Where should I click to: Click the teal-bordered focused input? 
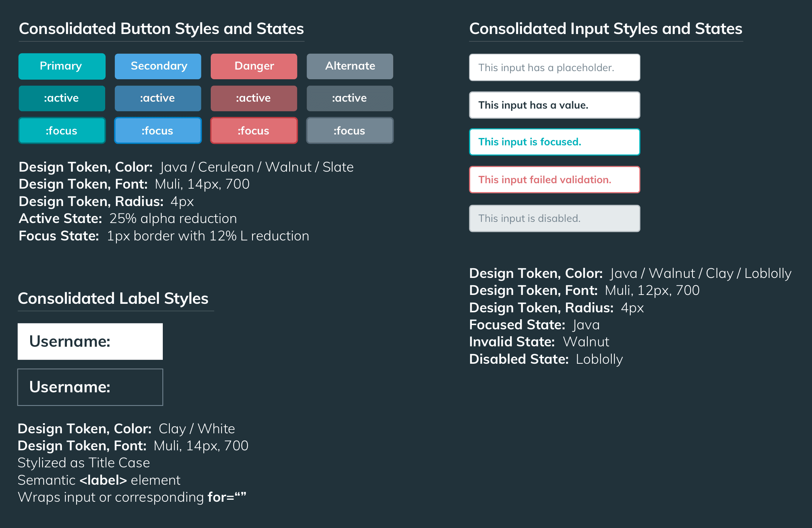click(x=554, y=142)
